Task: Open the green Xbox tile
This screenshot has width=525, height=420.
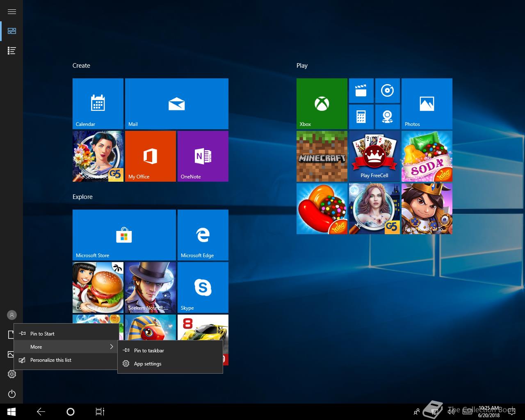Action: 322,104
